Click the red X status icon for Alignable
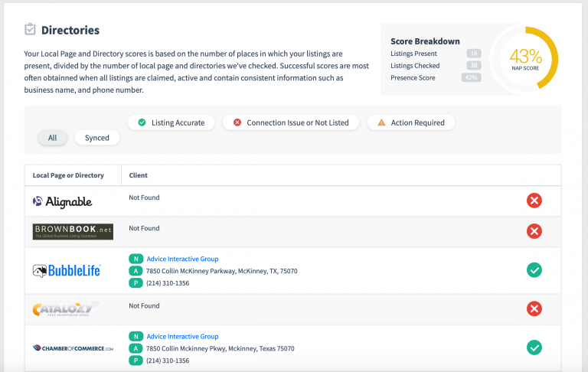Image resolution: width=588 pixels, height=372 pixels. pos(534,201)
